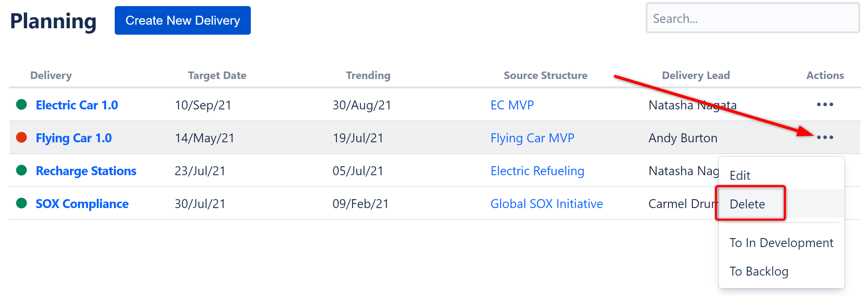This screenshot has width=868, height=296.
Task: Click the green status dot for Recharge Stations
Action: [22, 170]
